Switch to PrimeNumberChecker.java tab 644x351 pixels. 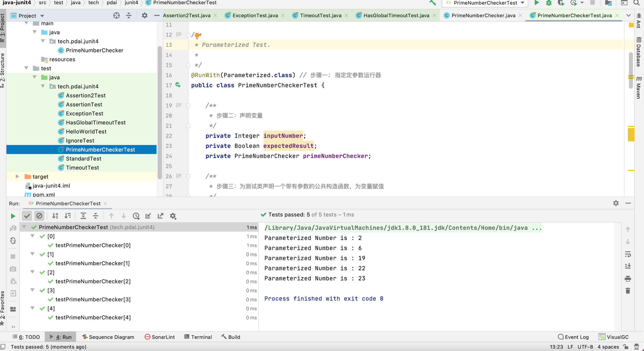(483, 16)
